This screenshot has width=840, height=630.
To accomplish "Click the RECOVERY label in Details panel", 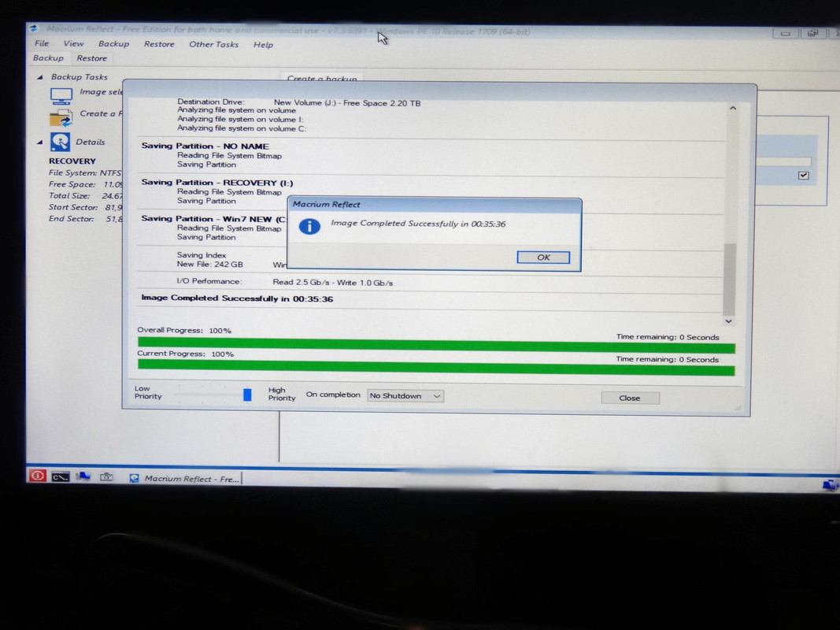I will click(x=72, y=161).
